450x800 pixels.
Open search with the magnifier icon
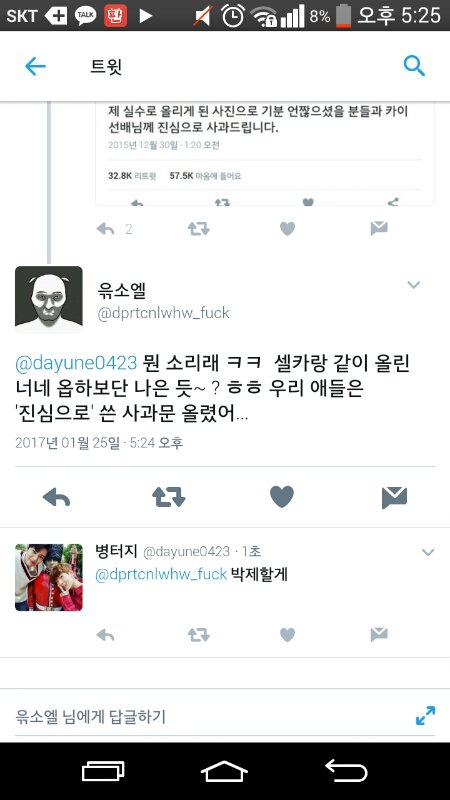pyautogui.click(x=414, y=66)
